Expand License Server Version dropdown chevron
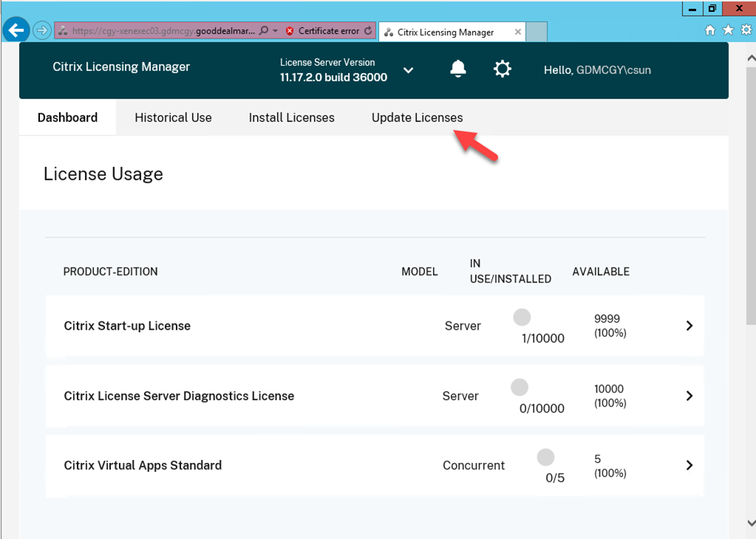The height and width of the screenshot is (539, 756). (408, 70)
